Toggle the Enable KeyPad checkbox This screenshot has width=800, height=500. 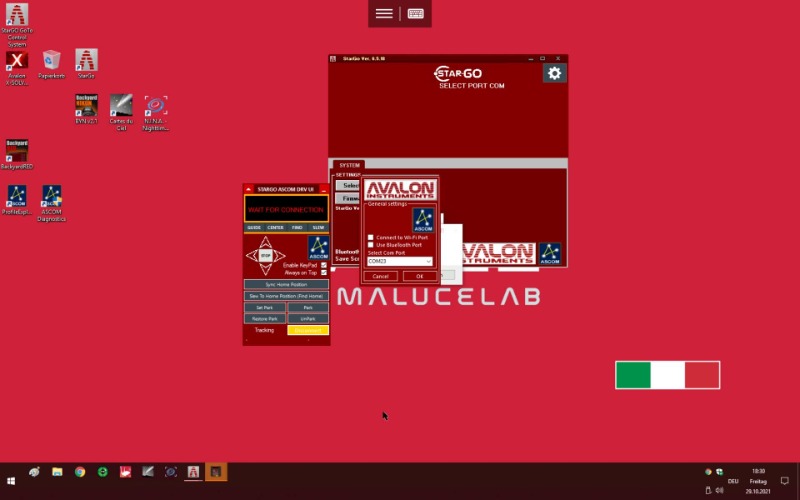click(x=323, y=265)
